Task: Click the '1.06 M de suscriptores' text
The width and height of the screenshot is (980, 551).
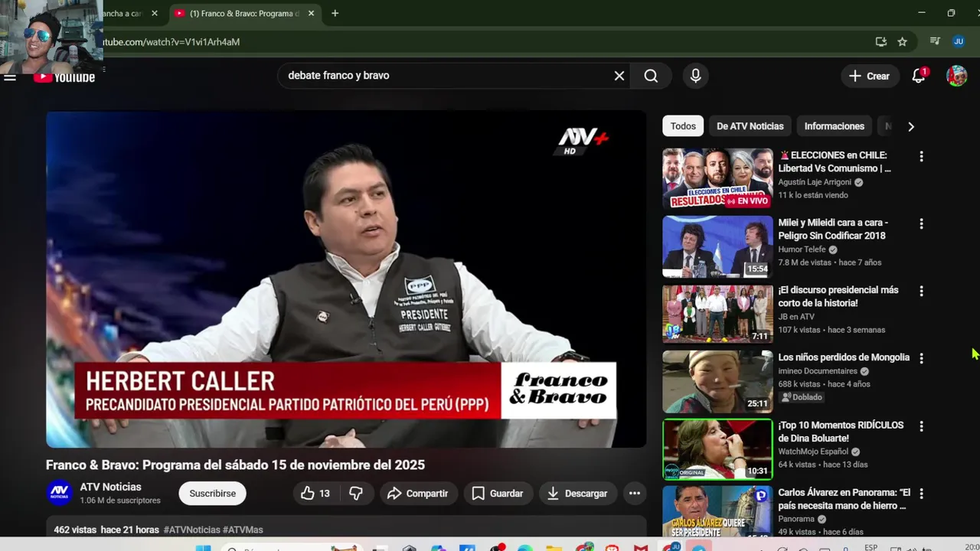Action: [x=120, y=500]
